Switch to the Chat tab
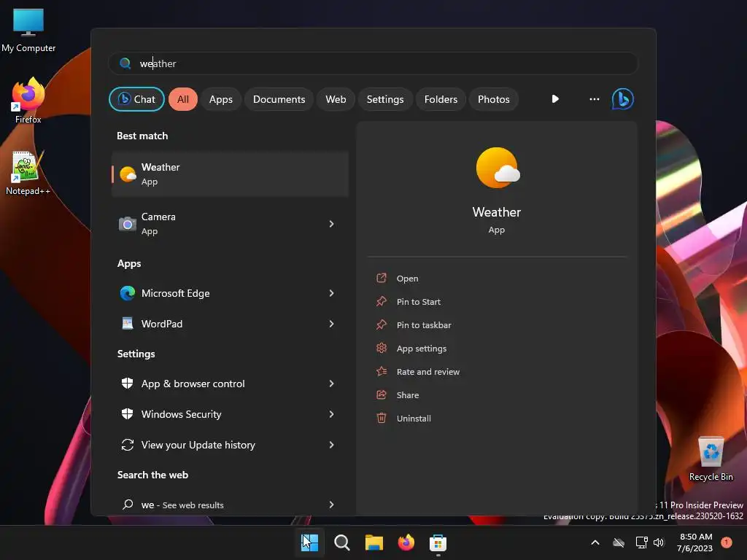This screenshot has height=560, width=747. 136,99
